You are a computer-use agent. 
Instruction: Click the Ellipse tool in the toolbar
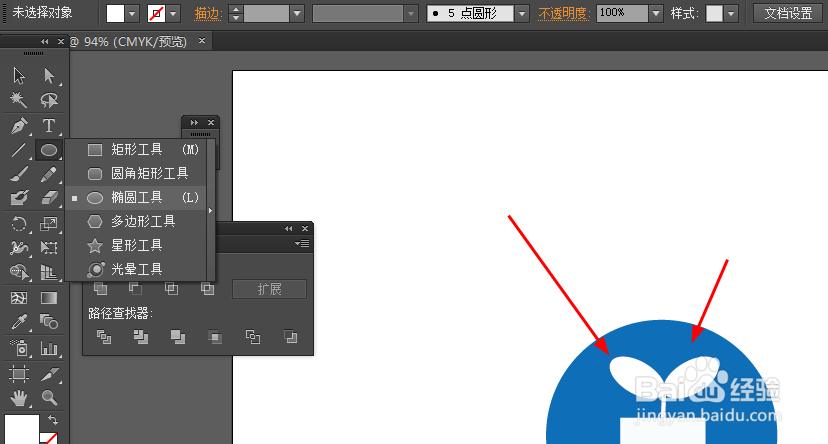tap(49, 150)
